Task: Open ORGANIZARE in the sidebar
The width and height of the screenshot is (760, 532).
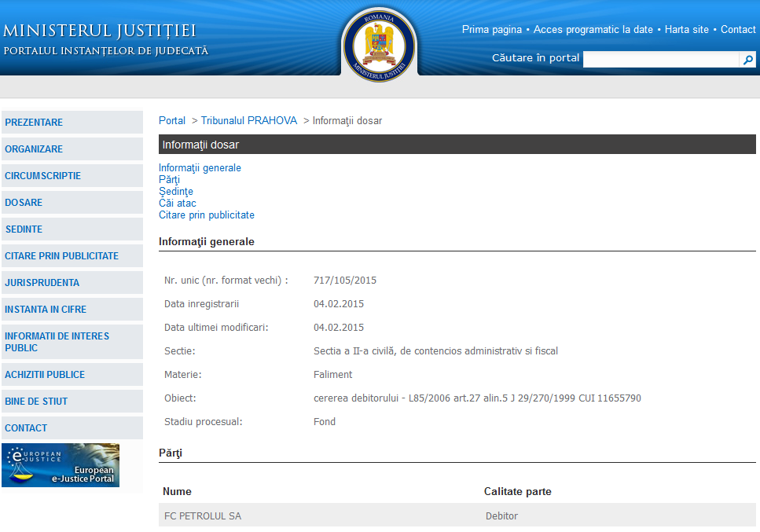Action: point(72,149)
